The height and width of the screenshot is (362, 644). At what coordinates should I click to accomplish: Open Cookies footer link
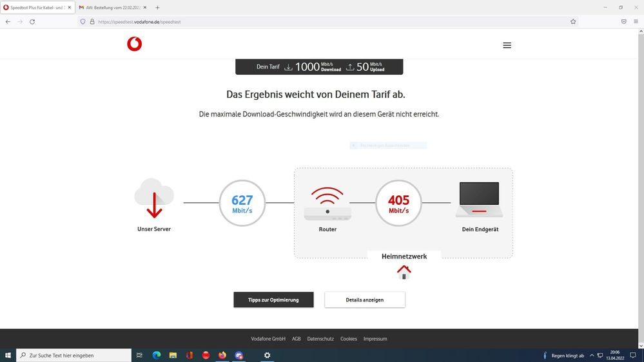click(348, 339)
